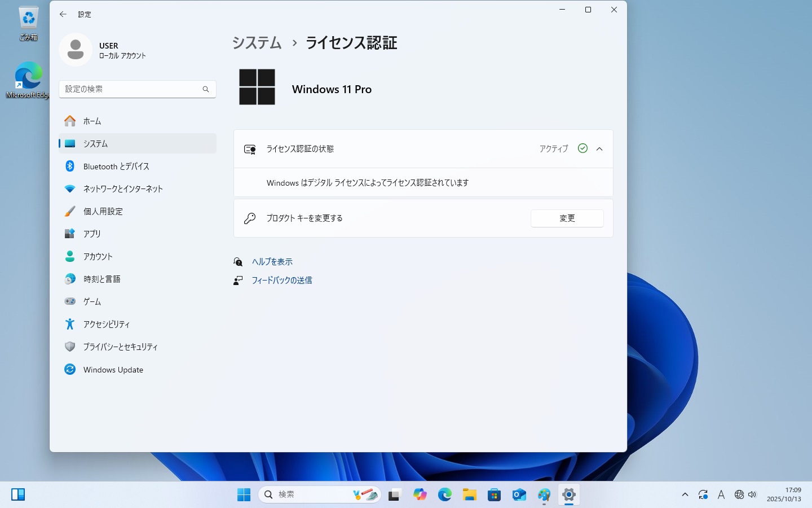The image size is (812, 508).
Task: Open Microsoft Store from the taskbar
Action: (495, 495)
